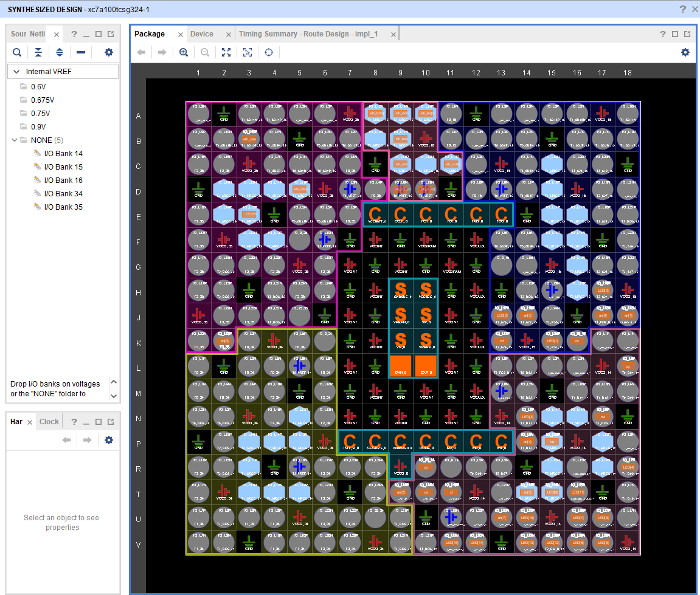
Task: Click the DXP_0 orange pin at L10
Action: pyautogui.click(x=426, y=366)
